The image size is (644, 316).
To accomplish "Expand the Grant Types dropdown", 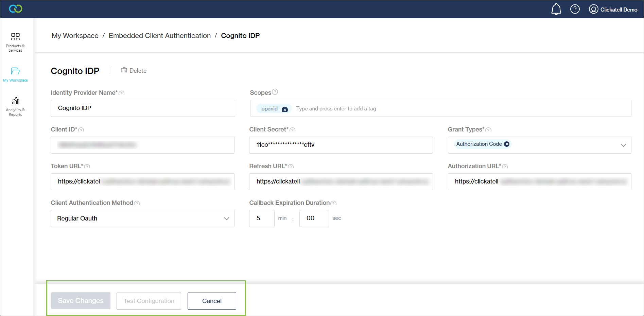I will (624, 145).
